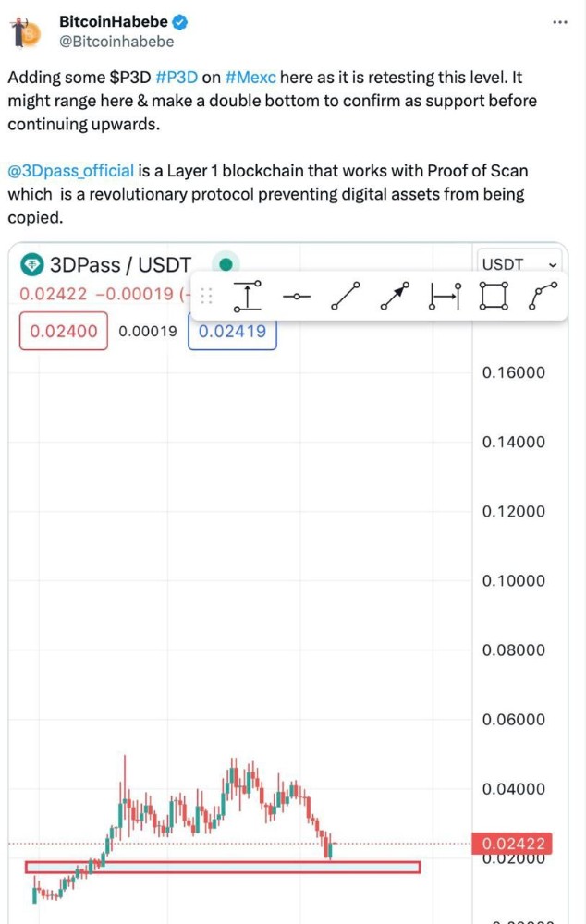Image resolution: width=586 pixels, height=924 pixels.
Task: Grab the drawing toolbar drag handle
Action: (206, 296)
